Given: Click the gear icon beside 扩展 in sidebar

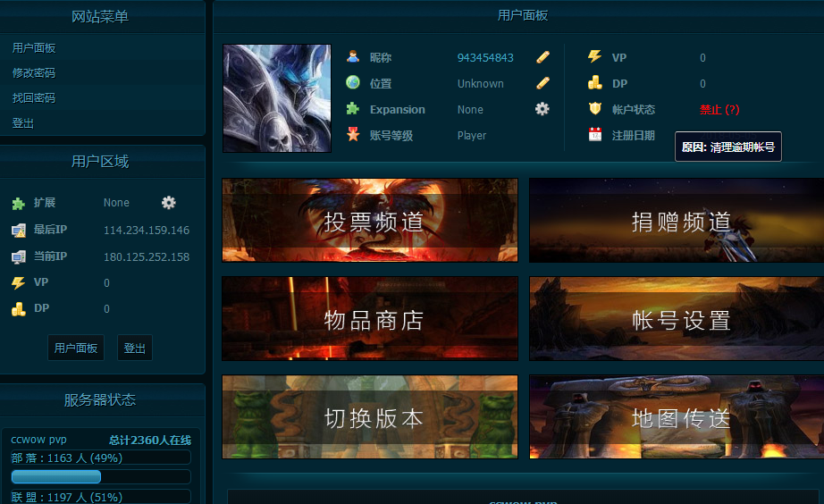Looking at the screenshot, I should pyautogui.click(x=169, y=203).
